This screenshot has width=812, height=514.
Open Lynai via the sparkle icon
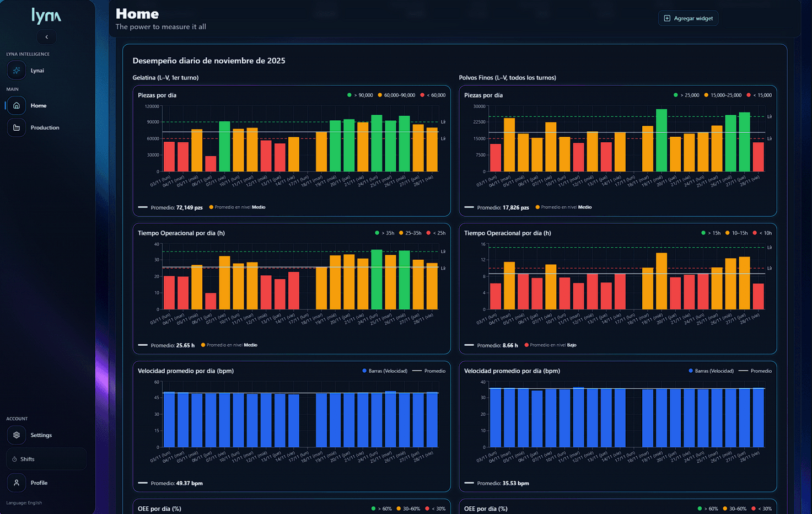click(x=16, y=70)
